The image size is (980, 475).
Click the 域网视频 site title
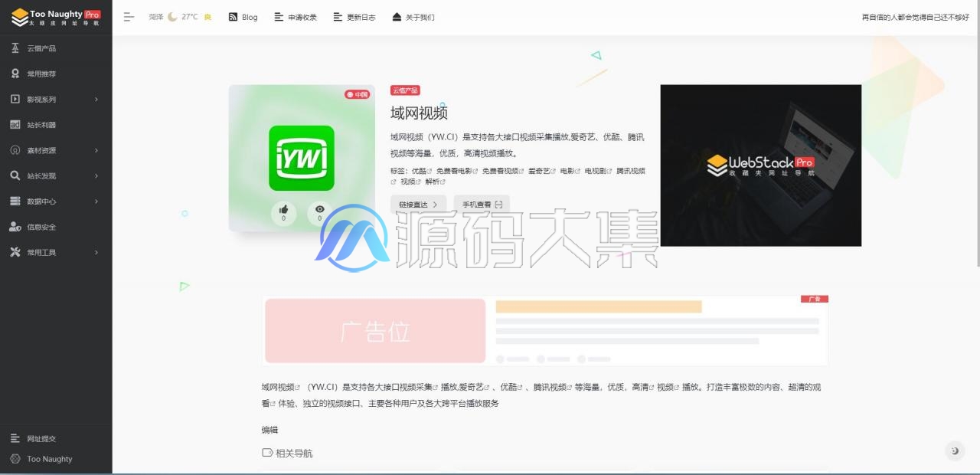click(419, 113)
